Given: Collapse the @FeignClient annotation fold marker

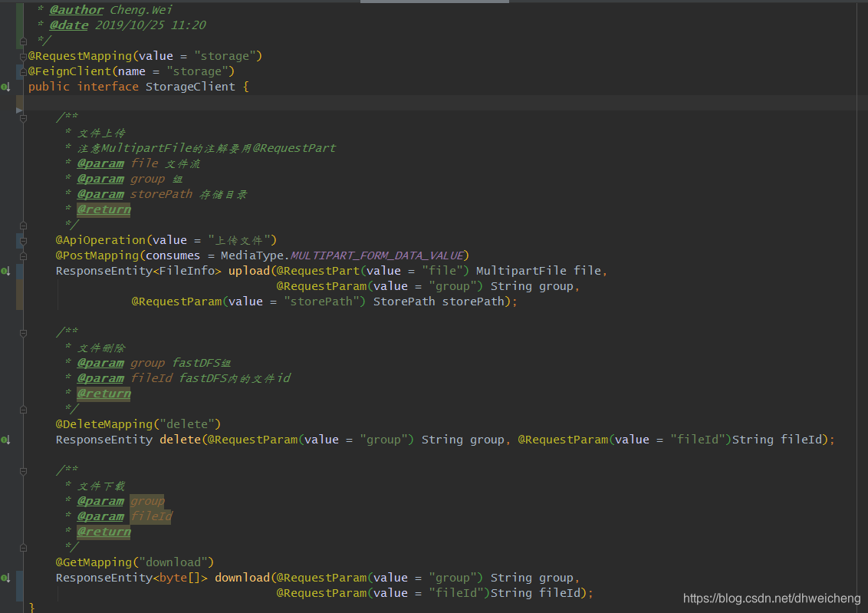Looking at the screenshot, I should click(x=23, y=71).
